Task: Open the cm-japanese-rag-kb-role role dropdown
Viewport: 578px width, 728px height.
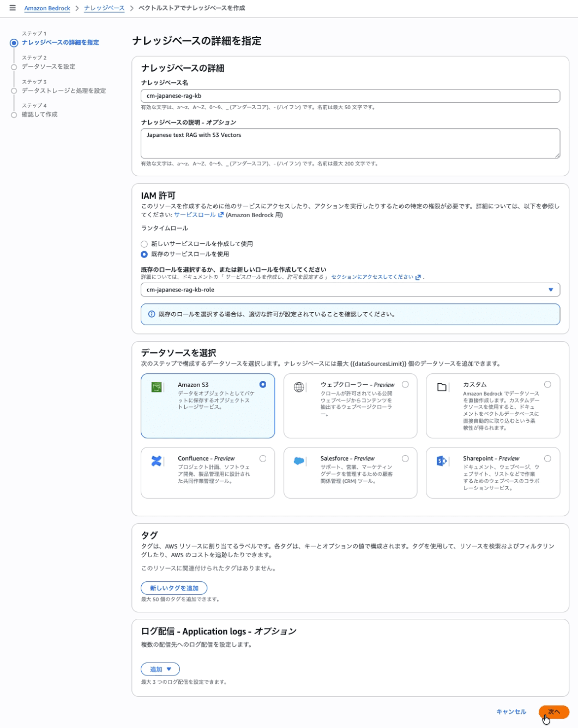Action: 350,290
